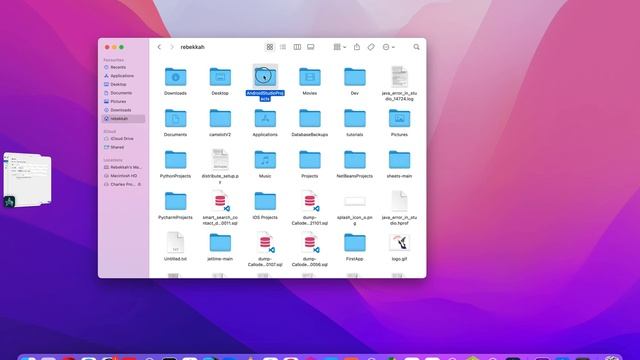Image resolution: width=640 pixels, height=360 pixels.
Task: Open Shared in the sidebar
Action: [123, 147]
